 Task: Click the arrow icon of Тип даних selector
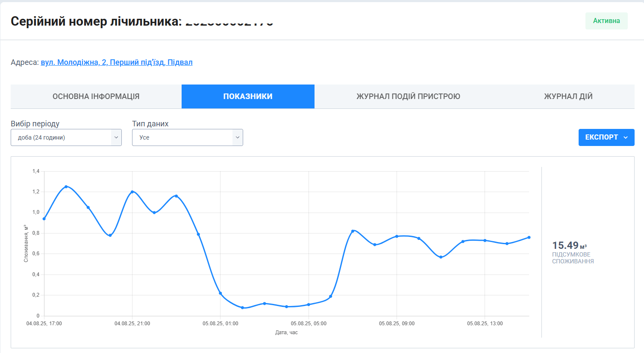click(x=237, y=137)
